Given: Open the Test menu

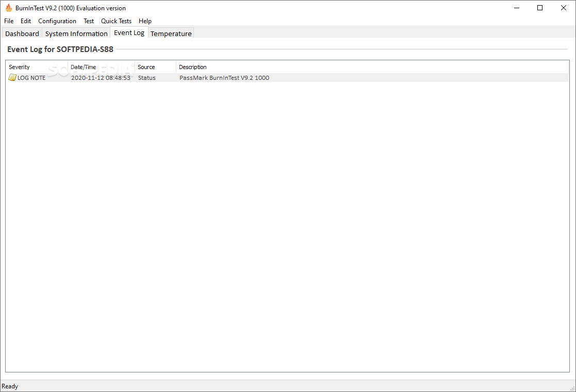Looking at the screenshot, I should 89,21.
